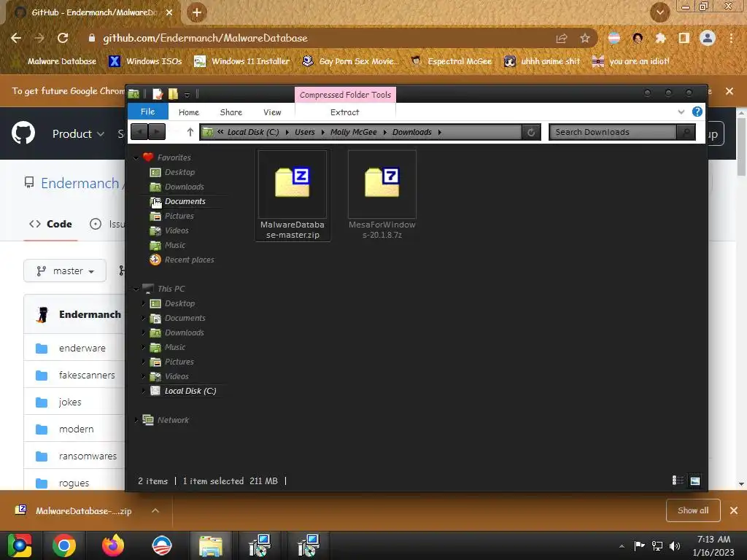Show hidden system tray icons

(622, 546)
